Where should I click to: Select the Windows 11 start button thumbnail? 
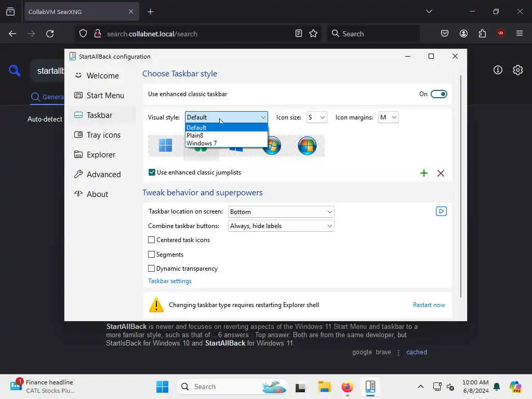click(x=166, y=145)
